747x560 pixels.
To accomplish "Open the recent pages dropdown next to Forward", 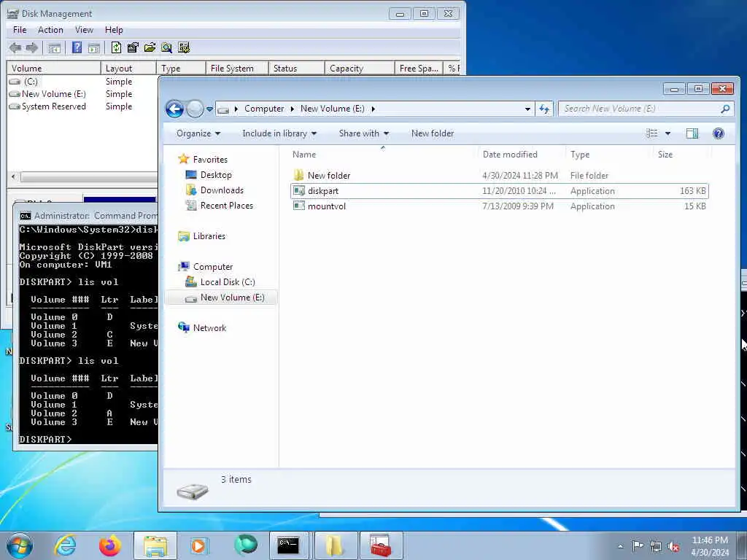I will 209,109.
